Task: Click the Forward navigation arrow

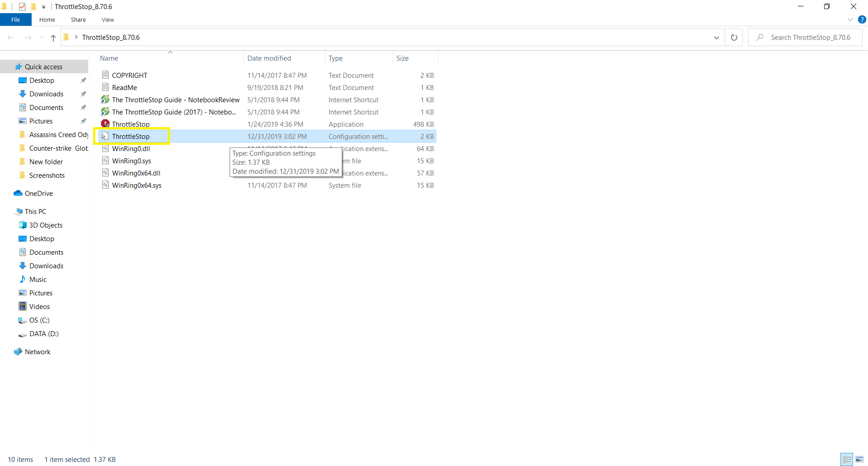Action: point(28,38)
